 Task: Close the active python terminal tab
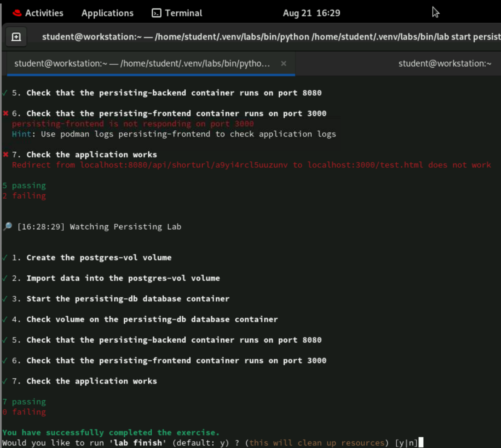click(284, 64)
